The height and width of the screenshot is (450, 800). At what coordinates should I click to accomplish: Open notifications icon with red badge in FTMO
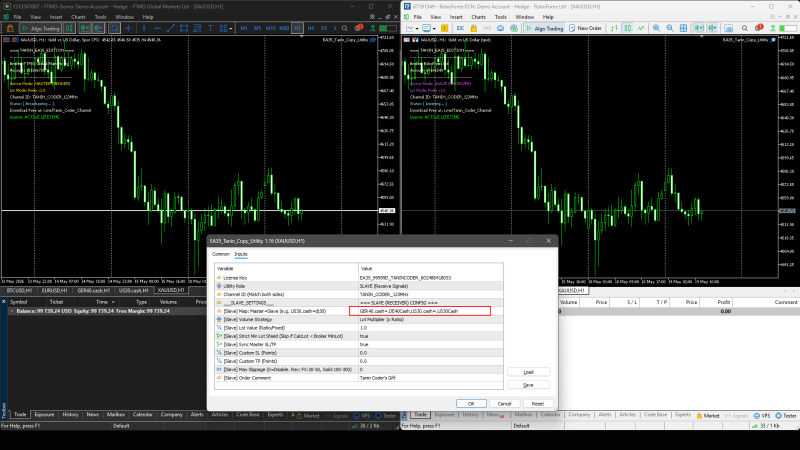pos(358,28)
